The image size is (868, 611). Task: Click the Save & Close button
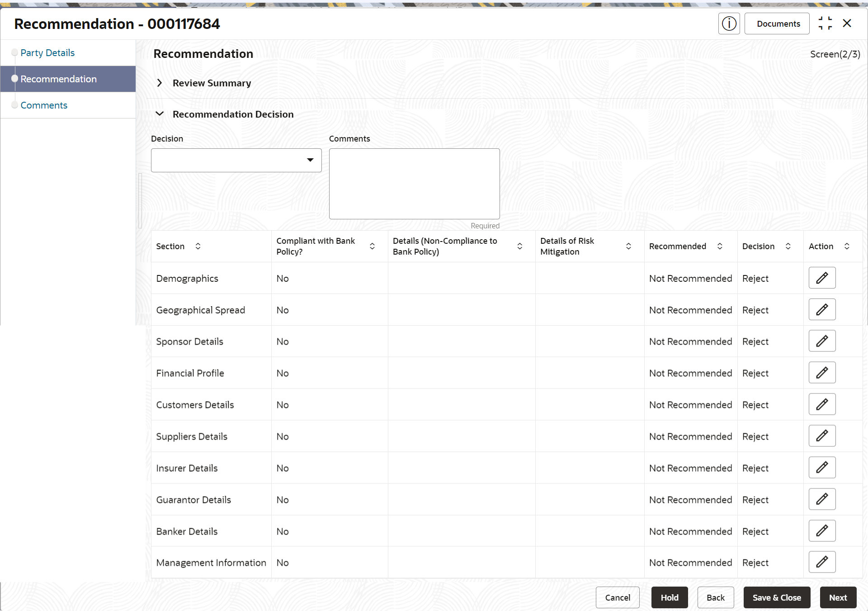pos(776,597)
